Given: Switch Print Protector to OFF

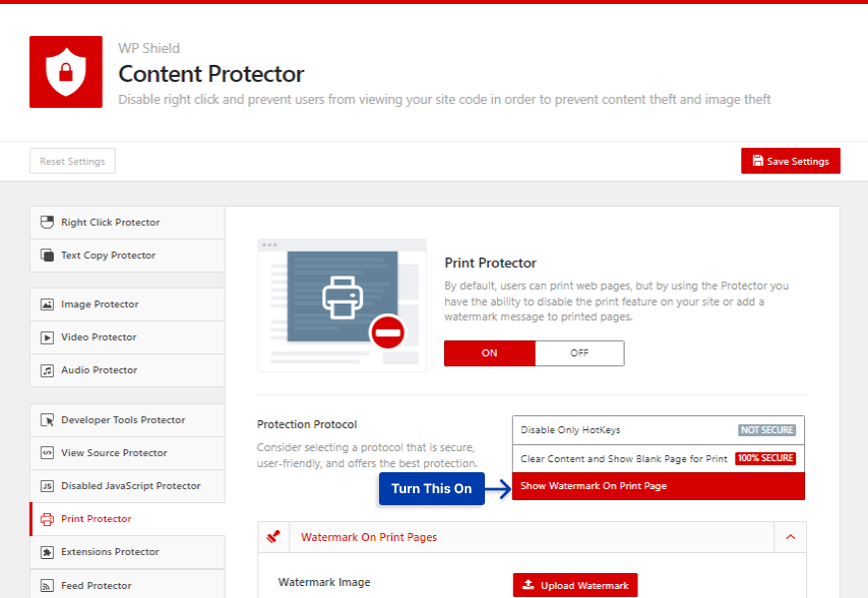Looking at the screenshot, I should pos(580,353).
